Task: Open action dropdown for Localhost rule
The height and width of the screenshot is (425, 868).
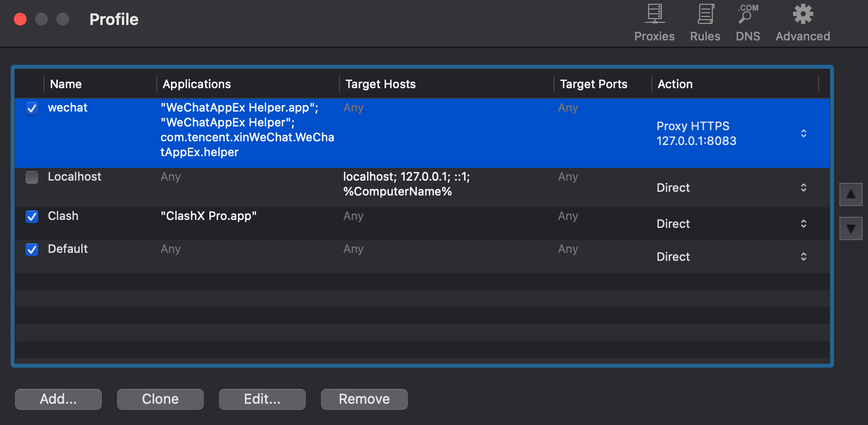Action: 803,188
